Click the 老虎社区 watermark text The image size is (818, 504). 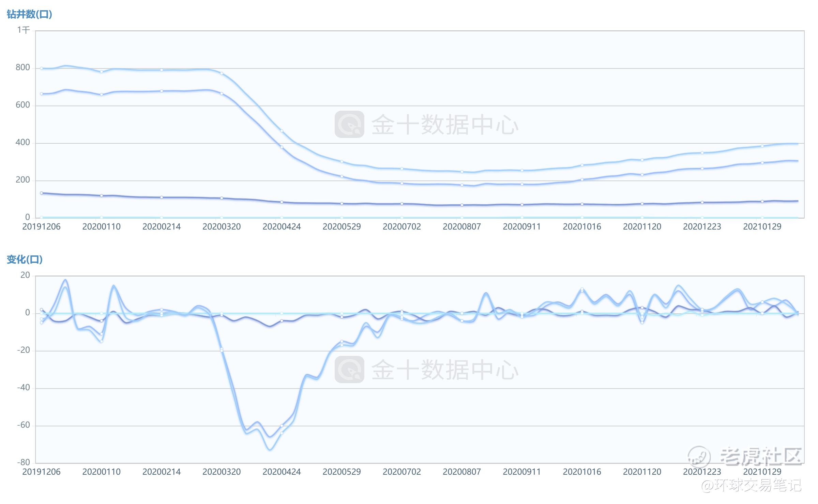click(761, 456)
